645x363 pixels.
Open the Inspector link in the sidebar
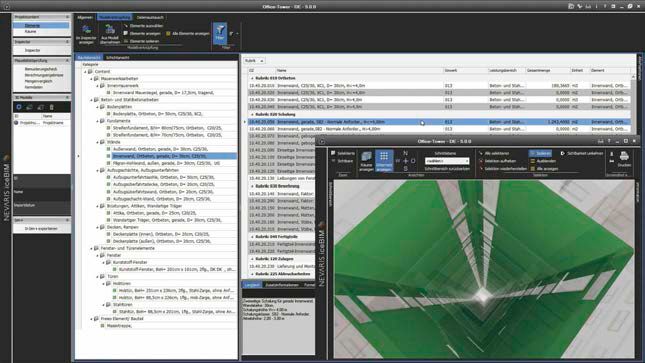point(32,50)
